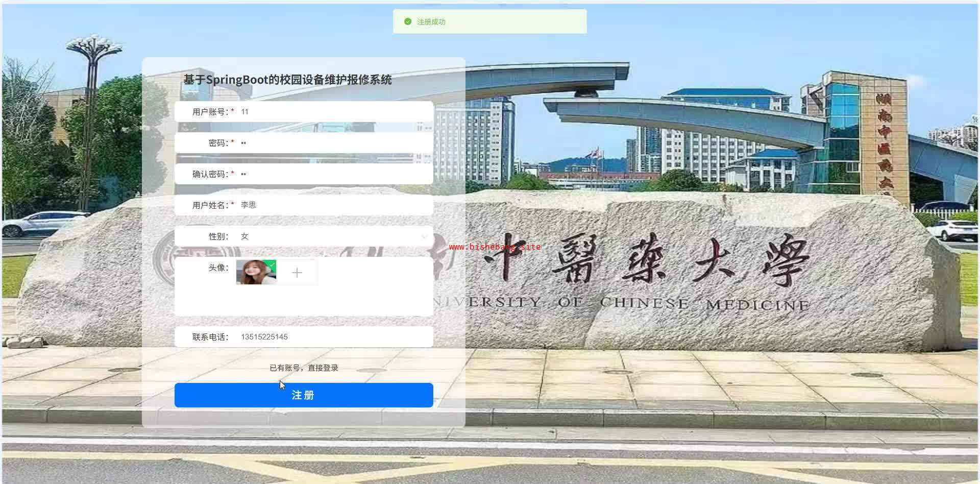Go to login via 已有账号，直接登录 link
The image size is (980, 484).
[304, 368]
